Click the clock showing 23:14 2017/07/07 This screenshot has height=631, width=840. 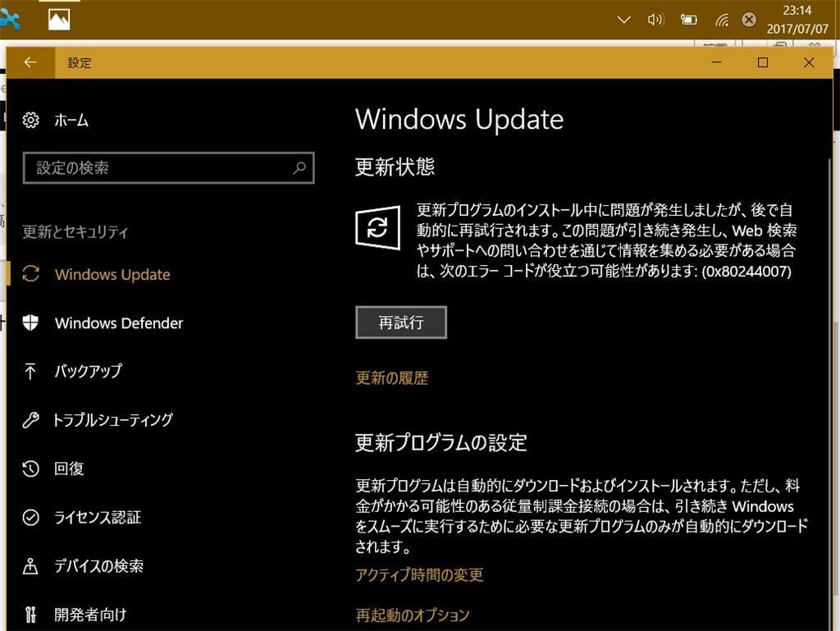coord(797,20)
